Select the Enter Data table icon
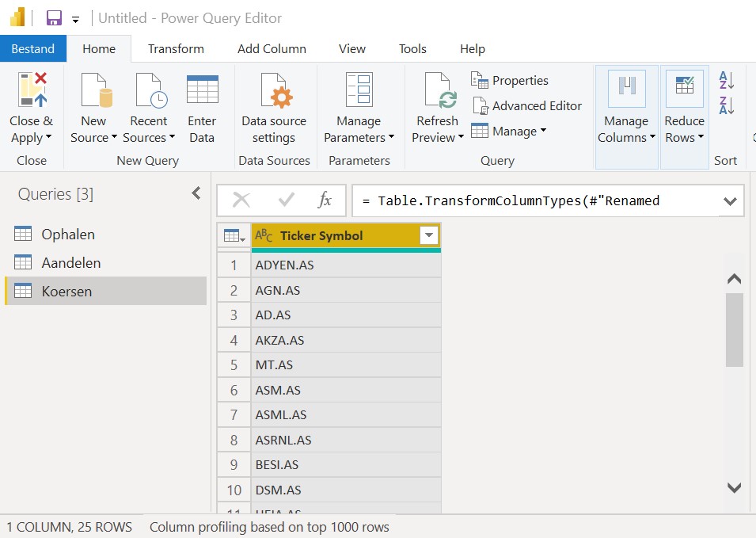Image resolution: width=756 pixels, height=538 pixels. [x=202, y=90]
